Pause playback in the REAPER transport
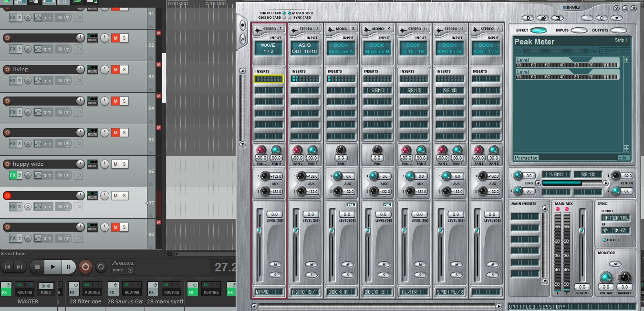Screen dimensions: 644x311 point(68,267)
